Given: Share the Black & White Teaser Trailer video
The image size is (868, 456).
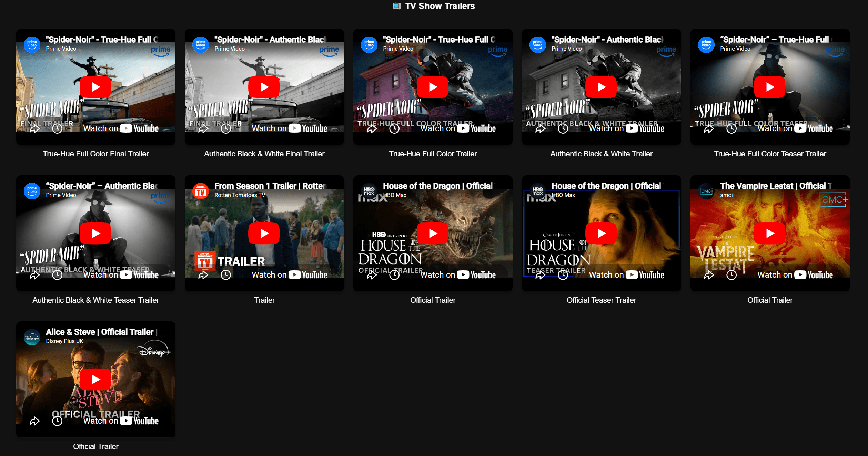Looking at the screenshot, I should pyautogui.click(x=35, y=275).
